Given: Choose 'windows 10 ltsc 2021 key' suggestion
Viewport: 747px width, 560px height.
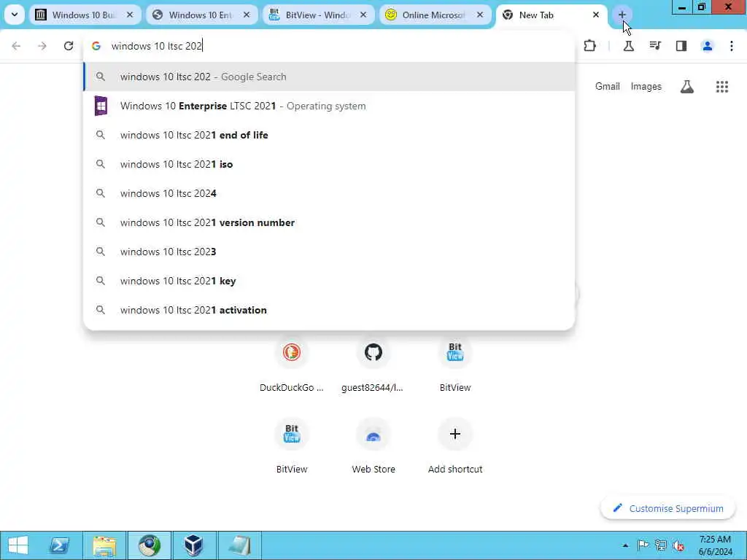Looking at the screenshot, I should pos(329,281).
